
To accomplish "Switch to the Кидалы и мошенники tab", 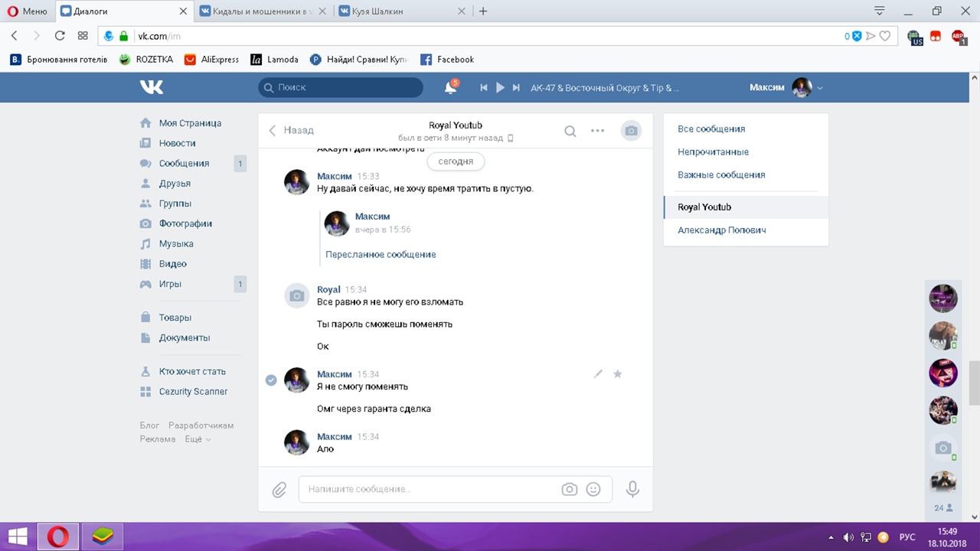I will click(x=257, y=11).
